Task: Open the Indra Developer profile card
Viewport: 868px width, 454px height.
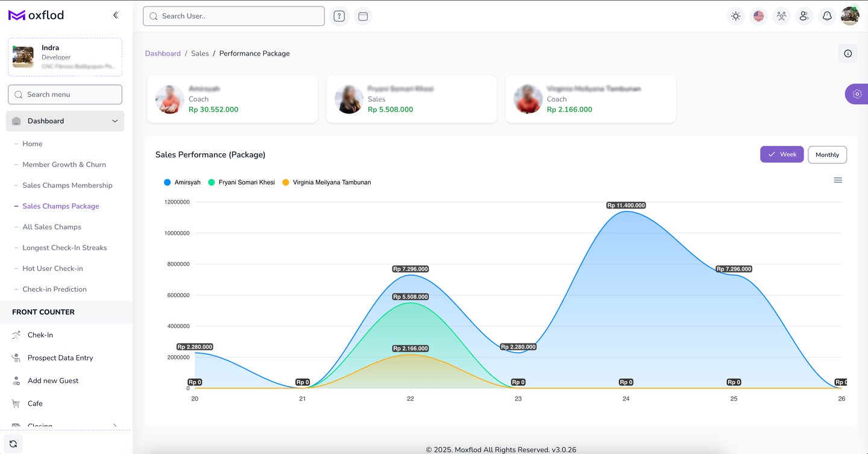Action: 65,57
